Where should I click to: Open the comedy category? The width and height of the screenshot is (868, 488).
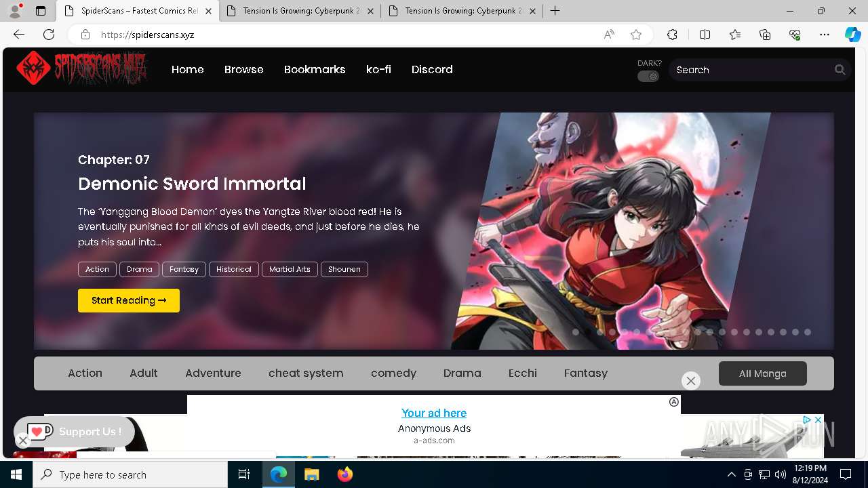coord(393,373)
